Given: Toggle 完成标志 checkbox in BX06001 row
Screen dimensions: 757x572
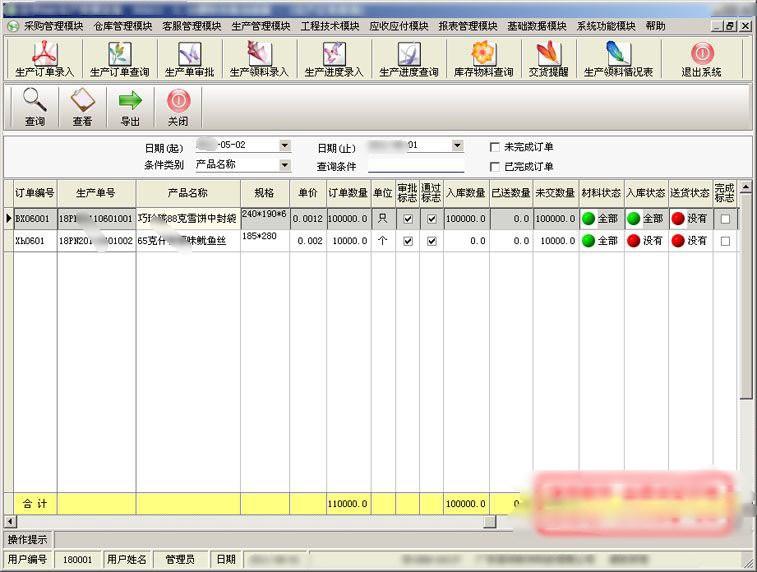Looking at the screenshot, I should coord(725,219).
